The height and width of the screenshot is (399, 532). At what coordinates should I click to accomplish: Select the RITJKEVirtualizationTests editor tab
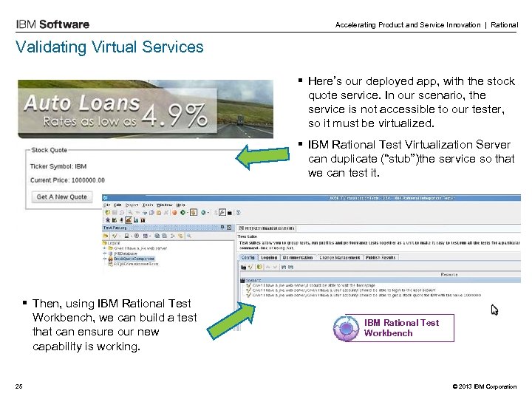click(x=267, y=228)
